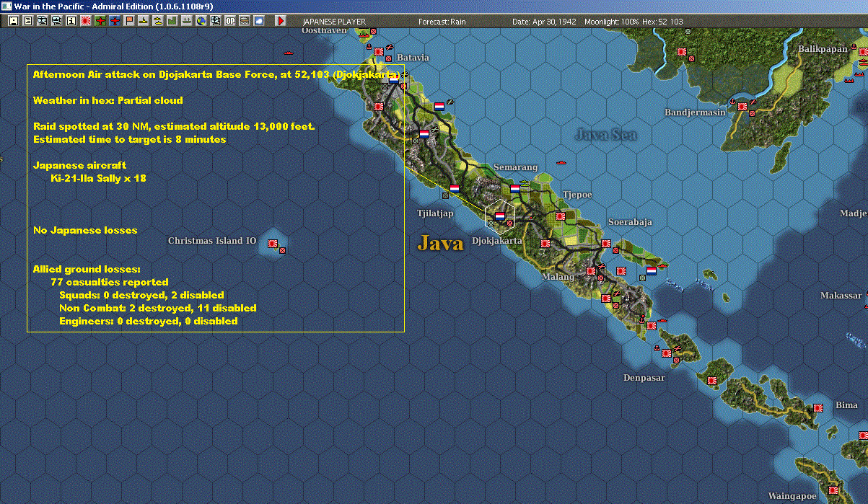
Task: Click the Hex: 52 103 readout
Action: point(662,22)
